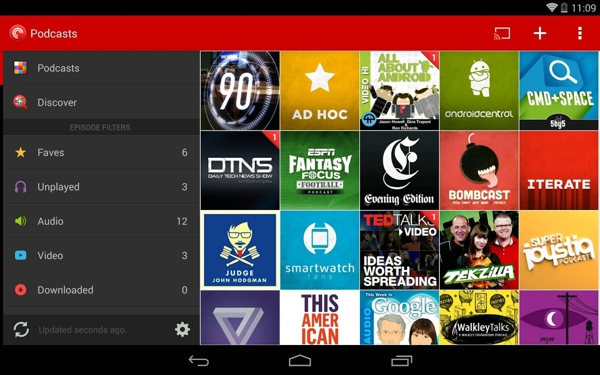600x375 pixels.
Task: Click the Video play icon
Action: [x=20, y=255]
